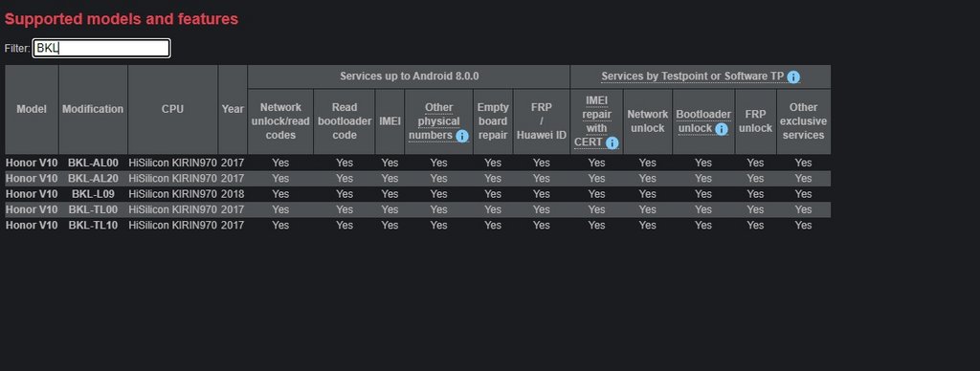Click the info icon next to IMEI repair with CERT
This screenshot has height=371, width=980.
pos(612,142)
